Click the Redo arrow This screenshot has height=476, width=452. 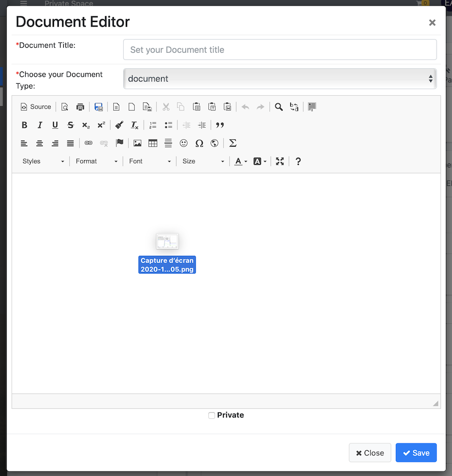pyautogui.click(x=261, y=107)
